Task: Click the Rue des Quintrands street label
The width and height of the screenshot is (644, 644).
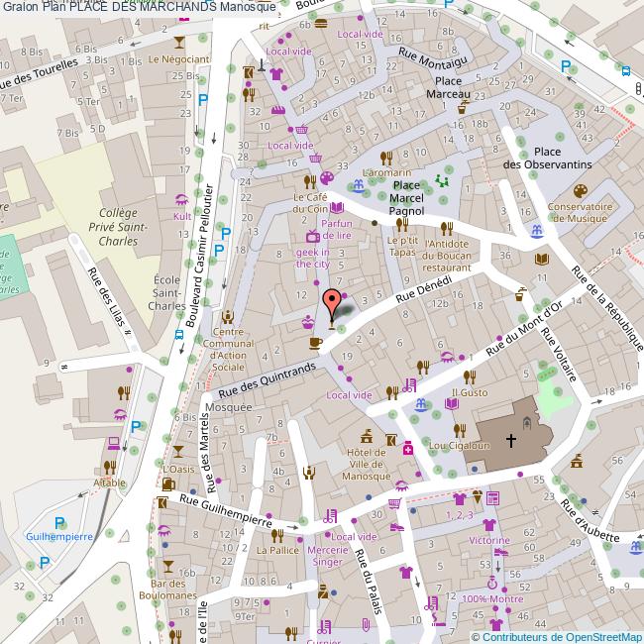Action: coord(260,380)
